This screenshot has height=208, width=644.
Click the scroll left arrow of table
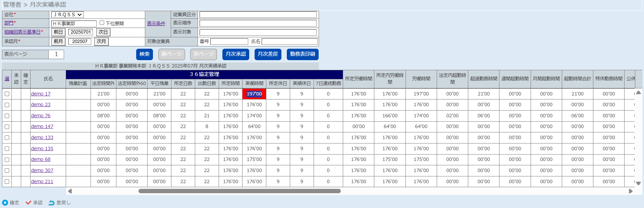pos(70,191)
